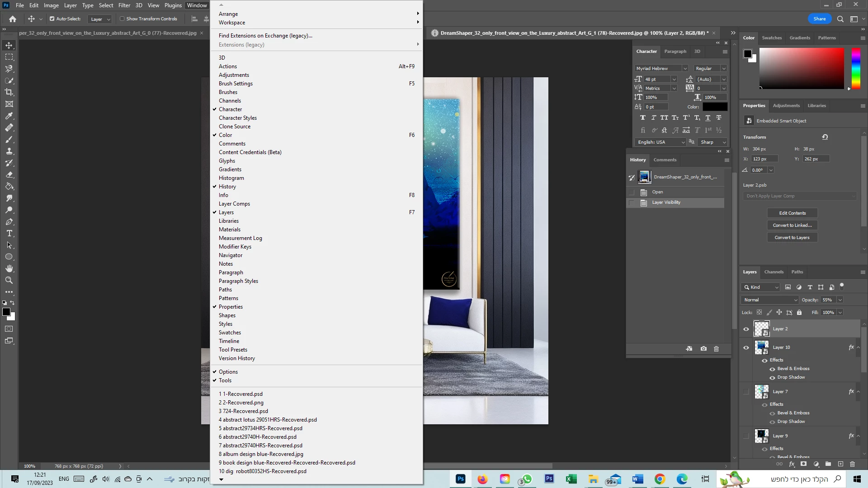The image size is (868, 488).
Task: Select the Zoom tool in toolbar
Action: (9, 281)
